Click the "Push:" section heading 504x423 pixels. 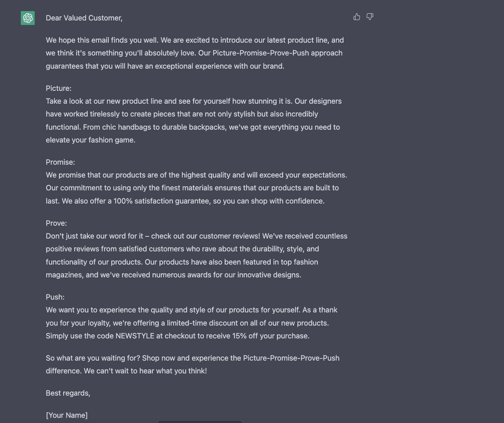[55, 297]
